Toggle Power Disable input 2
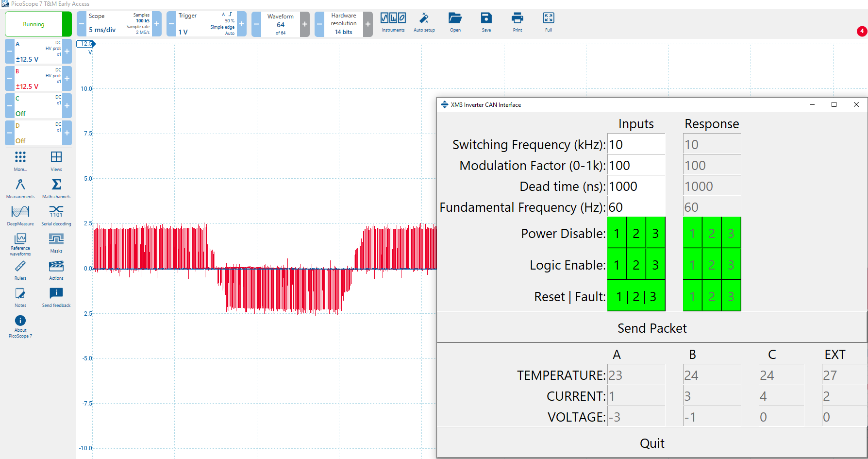The image size is (868, 459). tap(636, 233)
